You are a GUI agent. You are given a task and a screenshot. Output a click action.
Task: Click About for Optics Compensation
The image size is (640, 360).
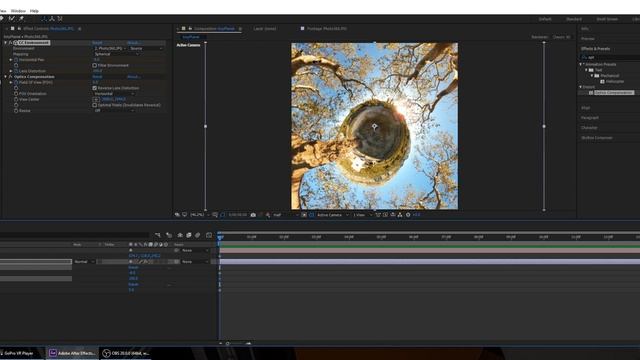[x=134, y=77]
